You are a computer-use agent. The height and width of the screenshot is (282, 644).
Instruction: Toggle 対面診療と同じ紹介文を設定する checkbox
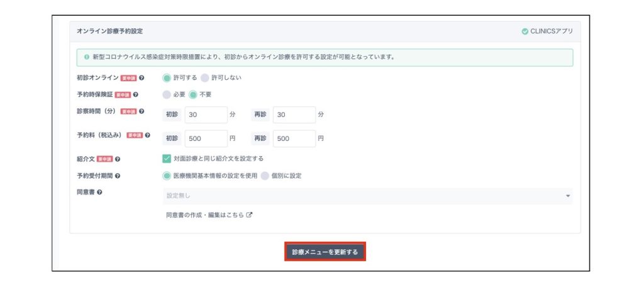167,159
